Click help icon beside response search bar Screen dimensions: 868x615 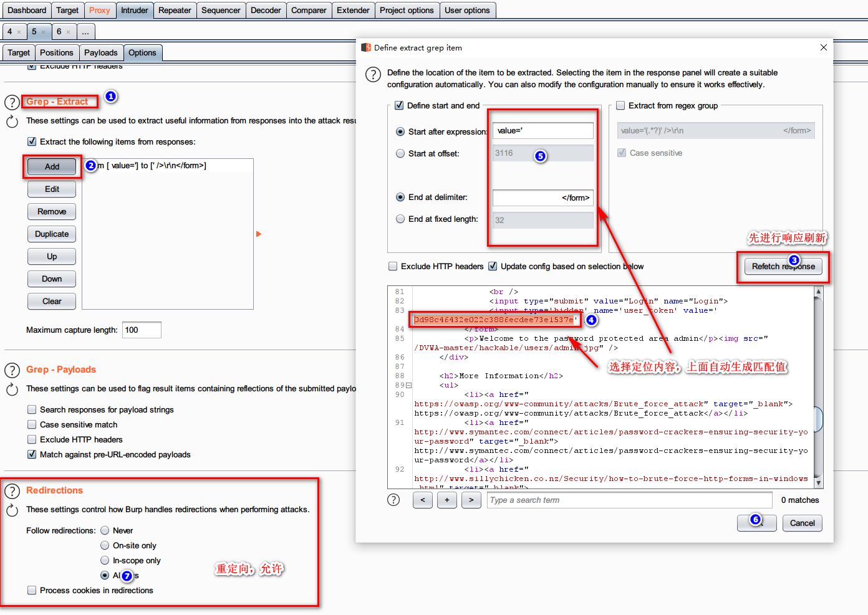tap(393, 500)
